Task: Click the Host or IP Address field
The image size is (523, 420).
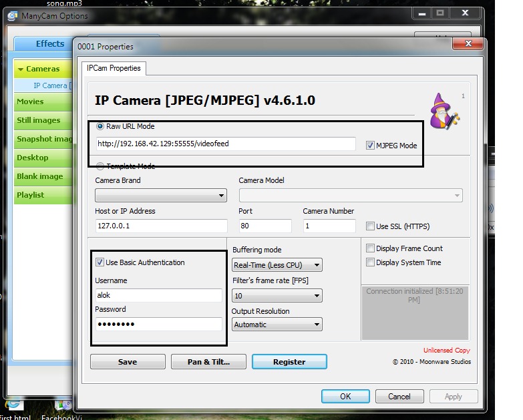Action: pyautogui.click(x=162, y=226)
